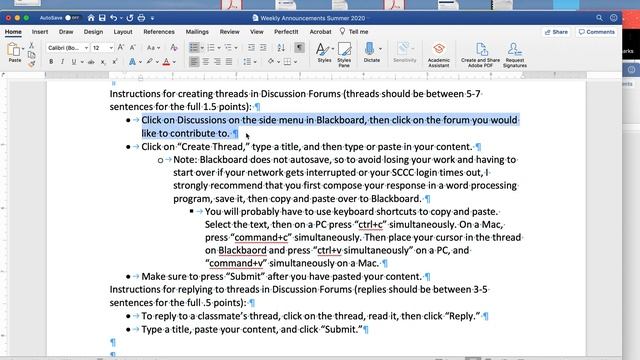Click the Cut scissors icon
The width and height of the screenshot is (640, 360).
(31, 45)
